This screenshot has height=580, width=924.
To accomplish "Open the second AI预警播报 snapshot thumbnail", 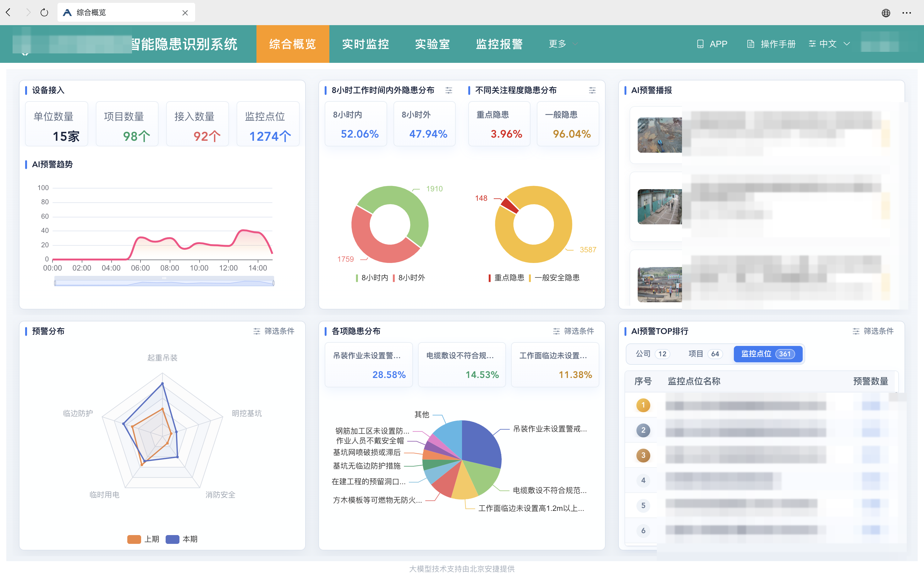I will (660, 207).
